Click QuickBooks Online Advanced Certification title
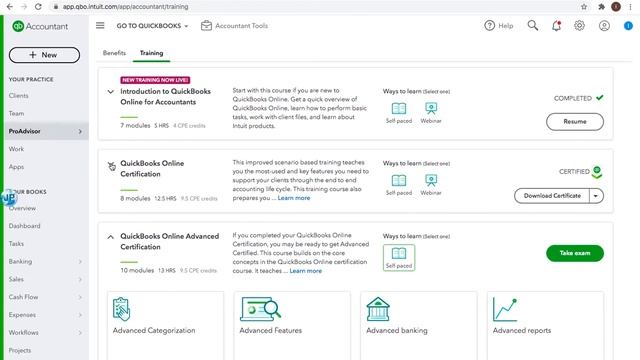This screenshot has height=360, width=640. [169, 242]
